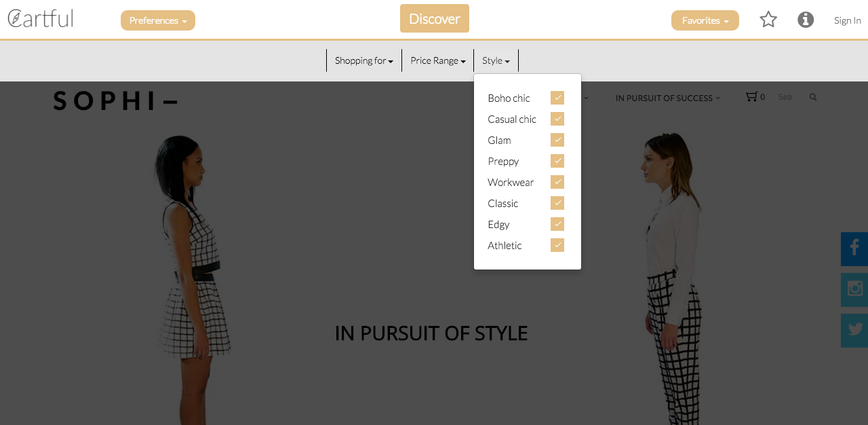The width and height of the screenshot is (868, 425).
Task: Click the Preppy label
Action: pos(503,161)
